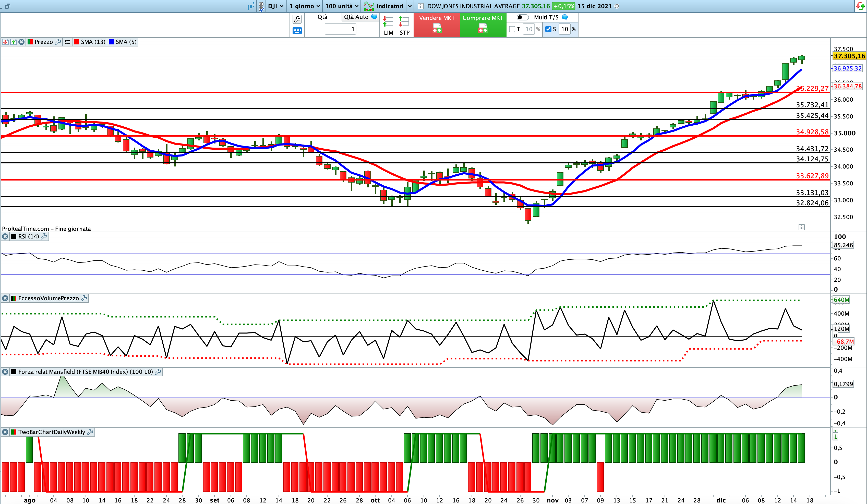Screen dimensions: 867x504
Task: Click the Multi T/S help bubble
Action: point(564,17)
